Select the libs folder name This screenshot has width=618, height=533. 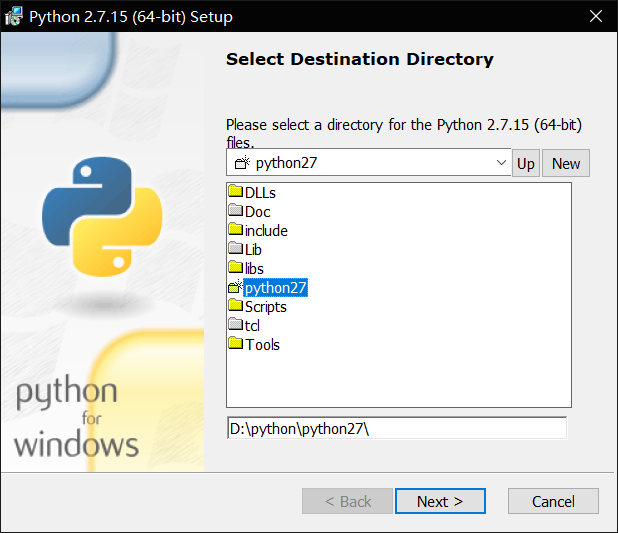pos(254,268)
